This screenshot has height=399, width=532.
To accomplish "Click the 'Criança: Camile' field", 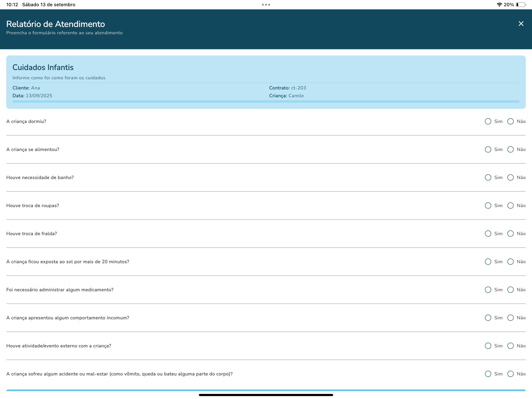I will tap(286, 95).
